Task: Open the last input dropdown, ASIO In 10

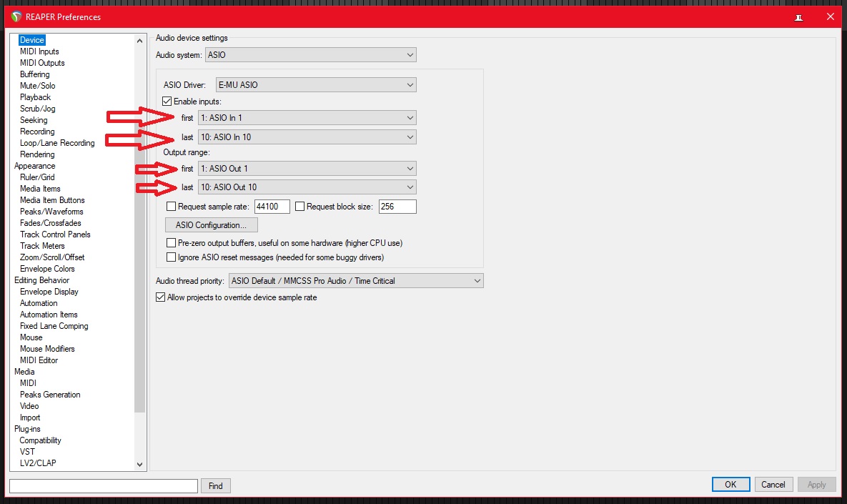Action: [x=307, y=137]
